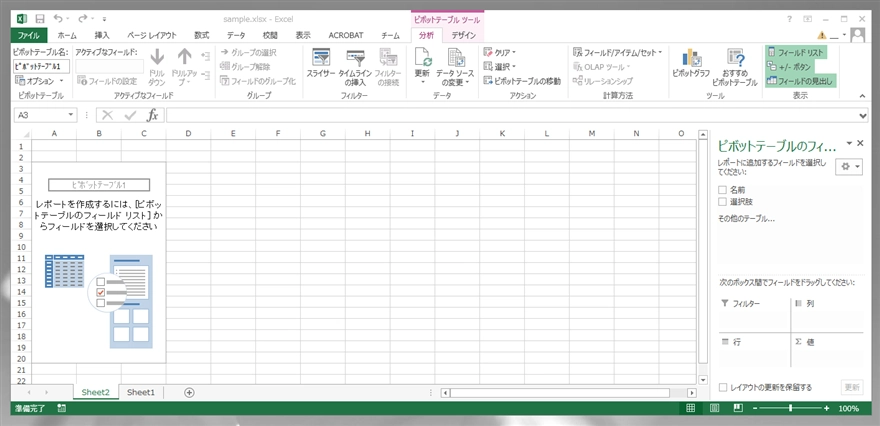Viewport: 880px width, 426px height.
Task: Switch to the ページ レイアウト tab
Action: point(152,35)
